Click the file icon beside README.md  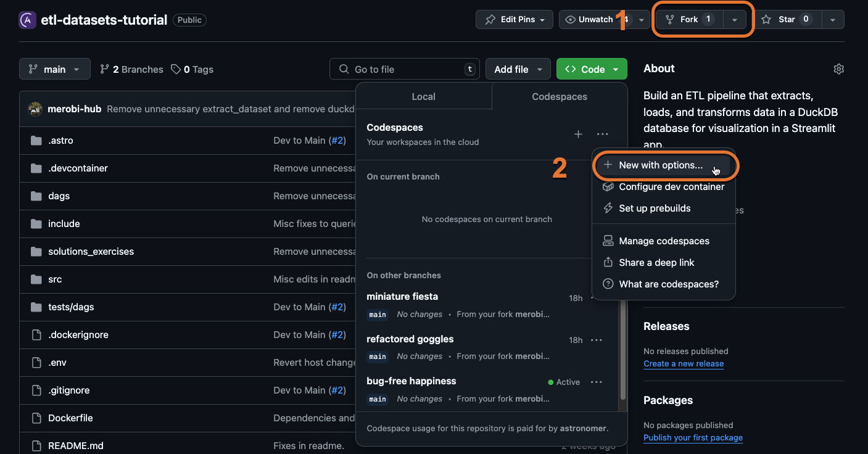coord(36,445)
